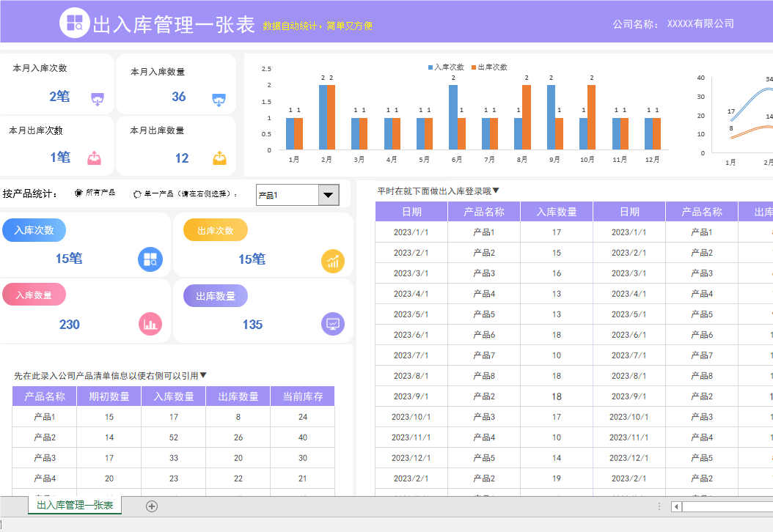This screenshot has width=773, height=532.
Task: Click the yellow chart icon in the 出库次数 card
Action: 333,261
